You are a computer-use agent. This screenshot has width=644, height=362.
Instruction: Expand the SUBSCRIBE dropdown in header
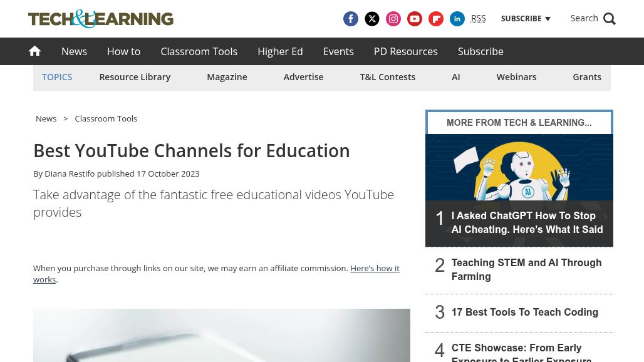[x=526, y=18]
